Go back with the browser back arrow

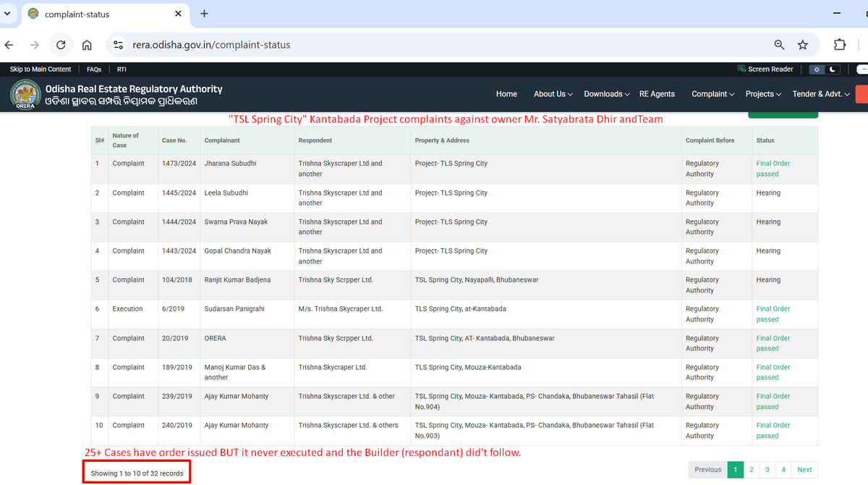9,45
